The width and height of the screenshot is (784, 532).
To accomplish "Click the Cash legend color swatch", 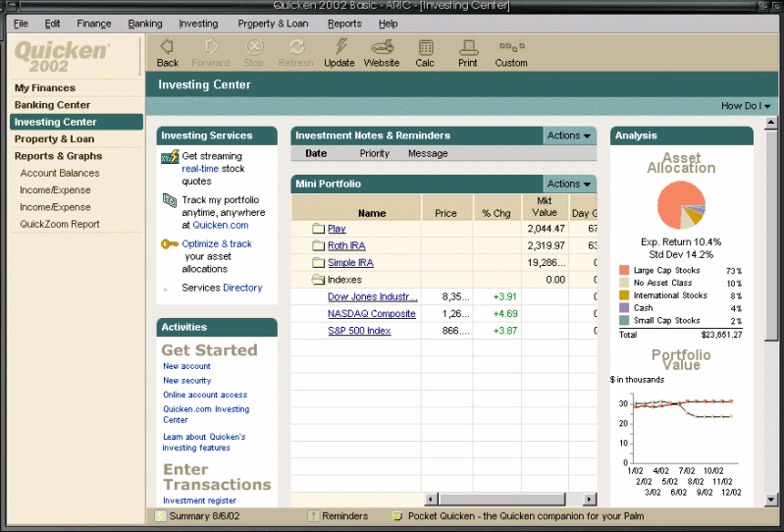I will 623,307.
